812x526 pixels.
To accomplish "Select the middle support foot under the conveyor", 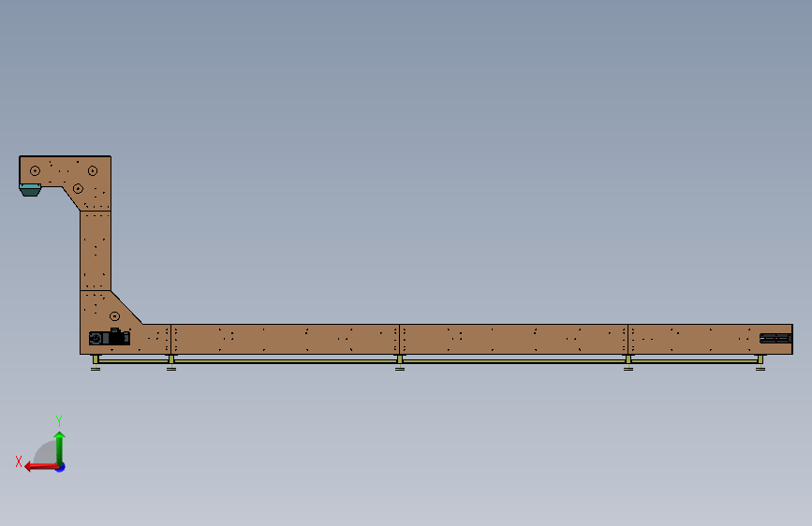I will pyautogui.click(x=399, y=363).
